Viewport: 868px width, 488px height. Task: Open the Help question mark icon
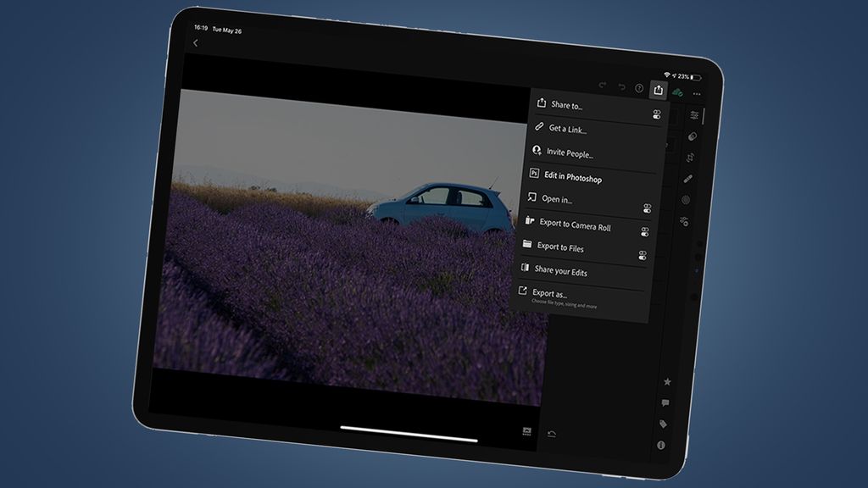pyautogui.click(x=639, y=87)
